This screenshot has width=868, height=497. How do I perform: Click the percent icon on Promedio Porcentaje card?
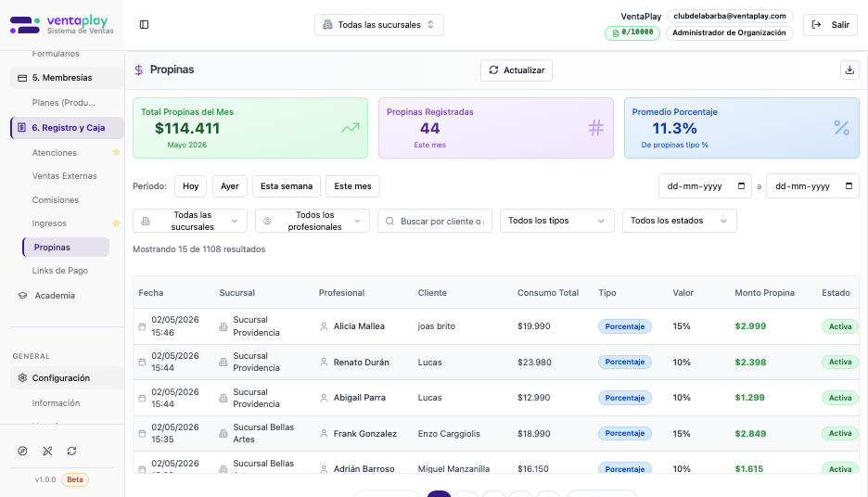coord(841,128)
